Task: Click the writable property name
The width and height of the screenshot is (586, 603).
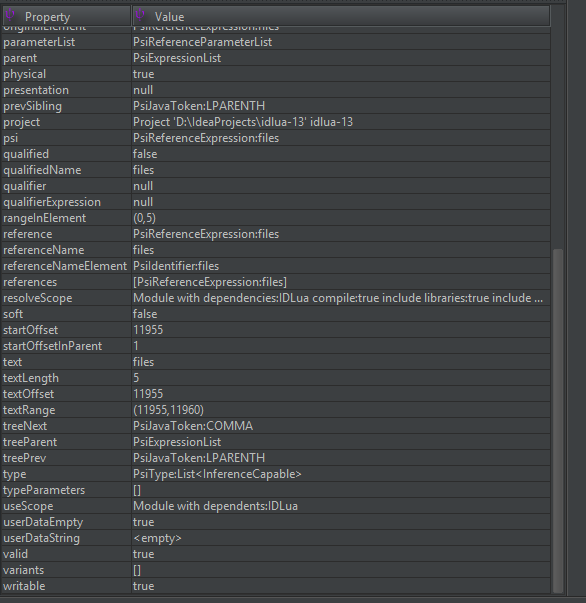Action: [x=24, y=586]
